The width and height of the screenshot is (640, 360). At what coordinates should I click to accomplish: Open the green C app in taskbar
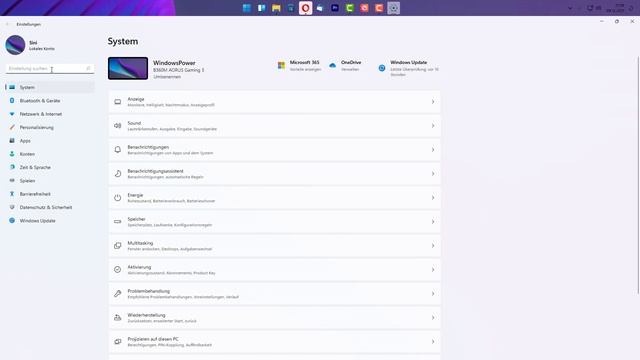350,8
